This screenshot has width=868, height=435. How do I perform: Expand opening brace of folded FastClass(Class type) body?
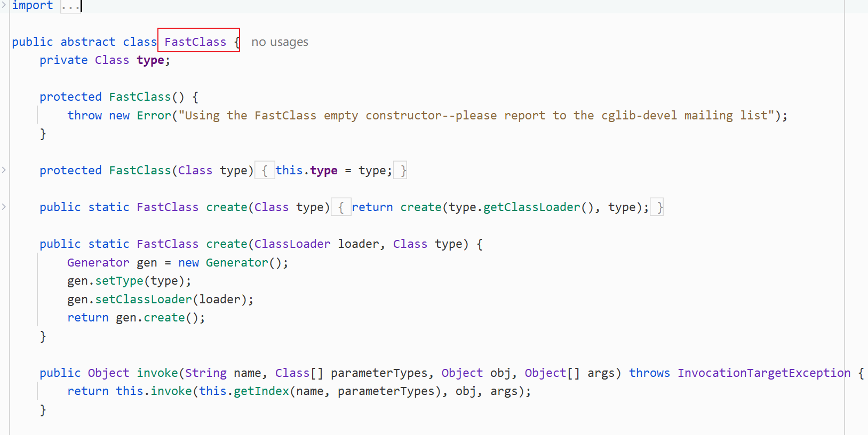(265, 171)
